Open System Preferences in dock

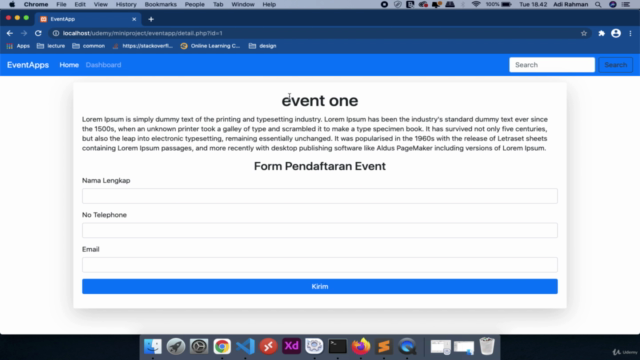click(199, 347)
